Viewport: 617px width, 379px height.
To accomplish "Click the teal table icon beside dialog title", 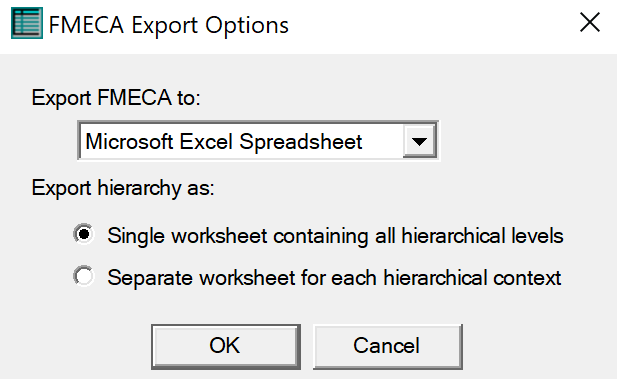I will (27, 23).
